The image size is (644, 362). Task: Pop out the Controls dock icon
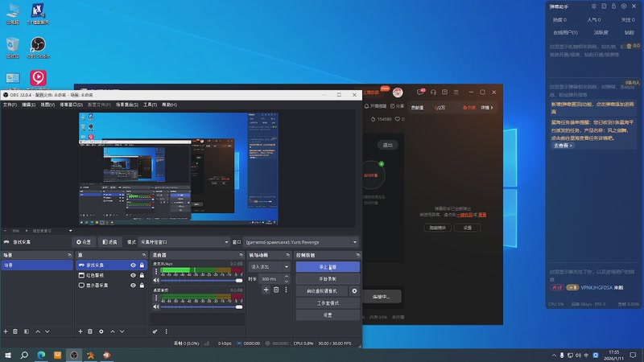tap(357, 255)
